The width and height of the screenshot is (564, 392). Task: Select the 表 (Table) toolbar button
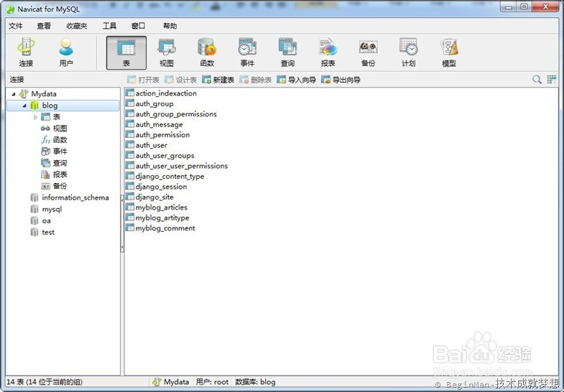coord(126,53)
